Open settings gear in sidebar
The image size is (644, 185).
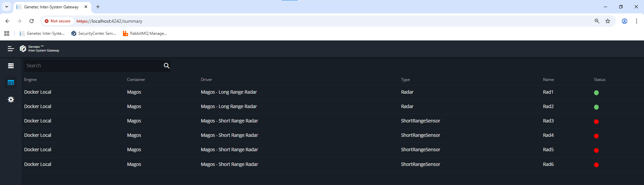(11, 100)
